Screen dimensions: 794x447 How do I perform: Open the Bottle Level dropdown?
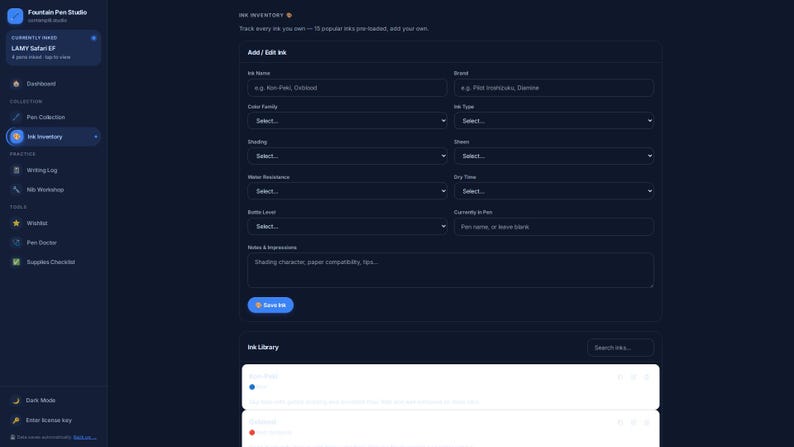pos(347,226)
